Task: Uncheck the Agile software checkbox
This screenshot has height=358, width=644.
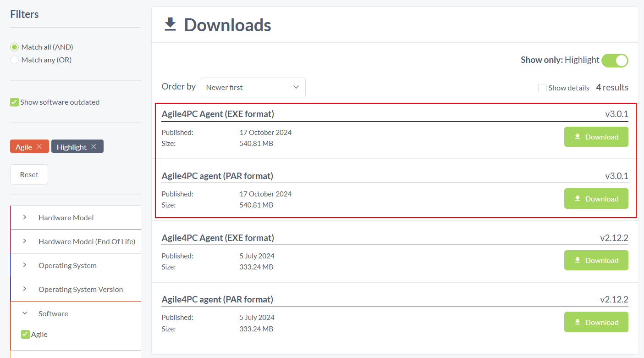Action: 26,334
